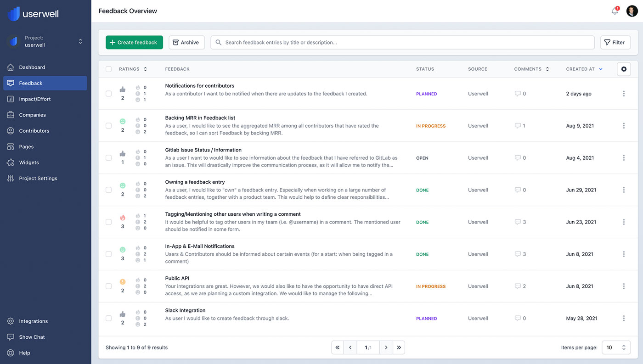
Task: Click the userwell logo
Action: tap(33, 14)
